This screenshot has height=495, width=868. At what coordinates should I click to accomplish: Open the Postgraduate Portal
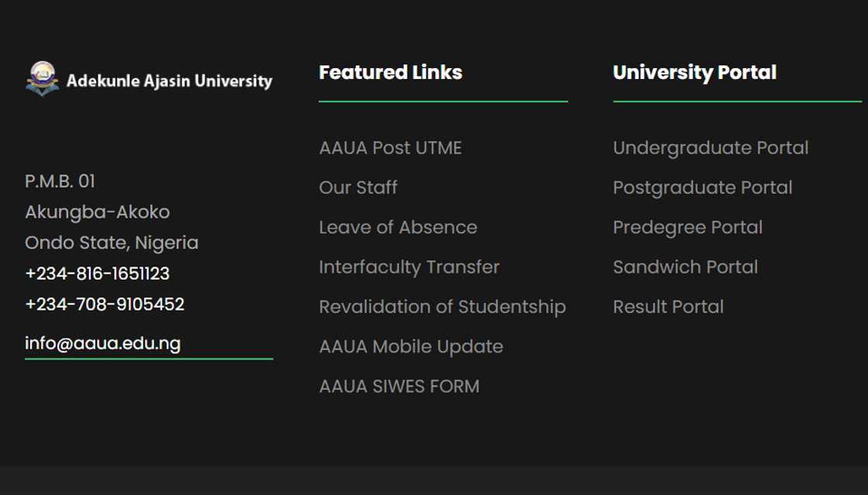click(702, 187)
